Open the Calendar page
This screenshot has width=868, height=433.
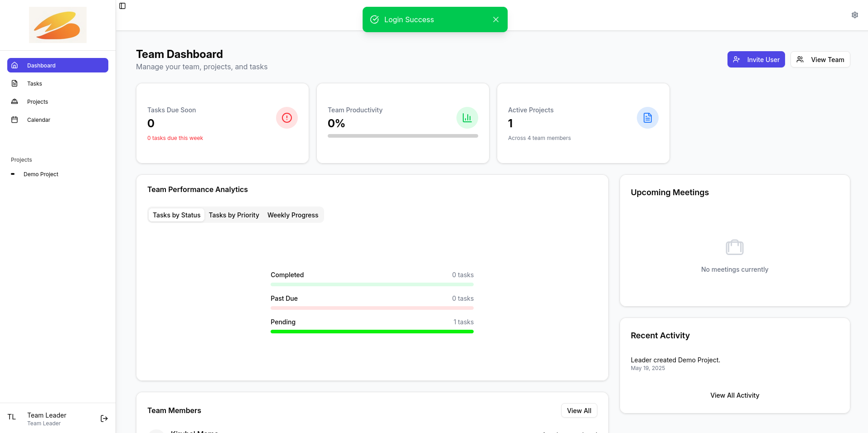pos(39,120)
